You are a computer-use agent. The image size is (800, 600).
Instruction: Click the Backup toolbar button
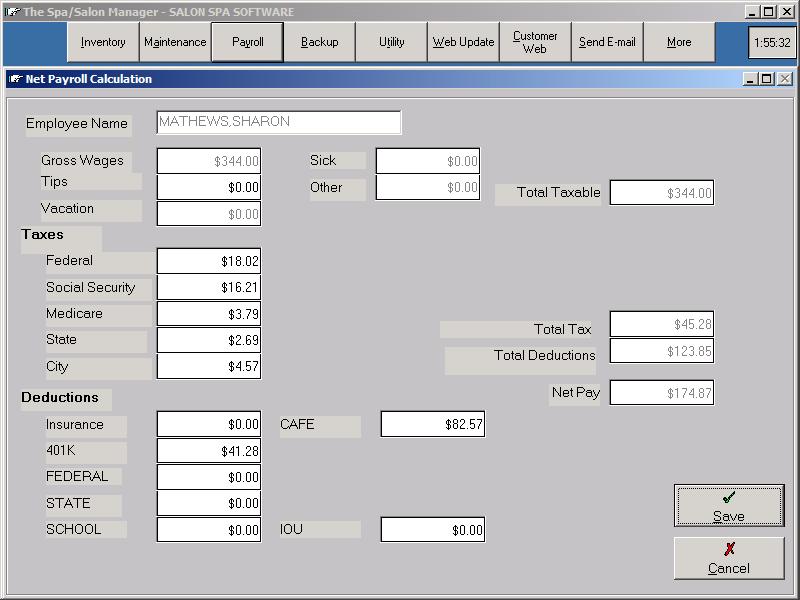(x=319, y=42)
